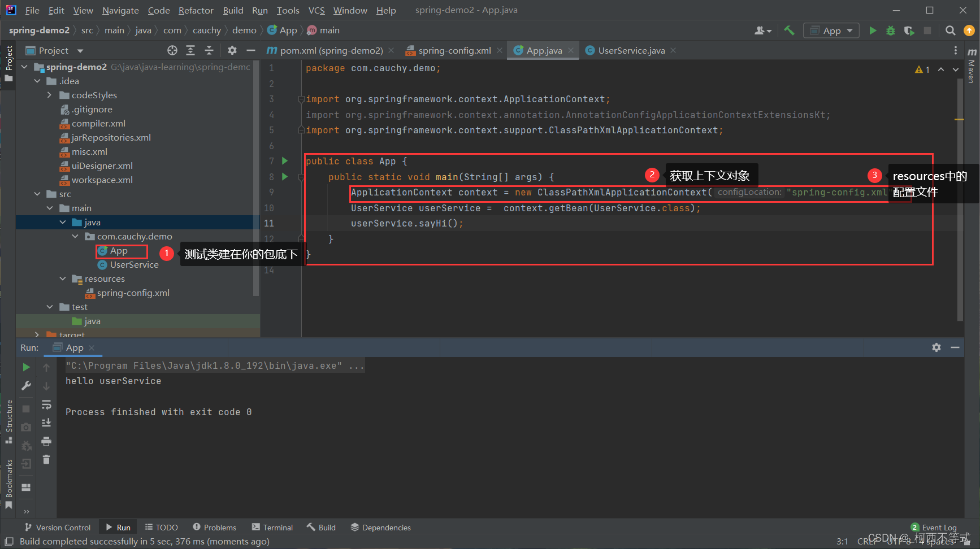Click the warning indicator showing 1

[922, 69]
